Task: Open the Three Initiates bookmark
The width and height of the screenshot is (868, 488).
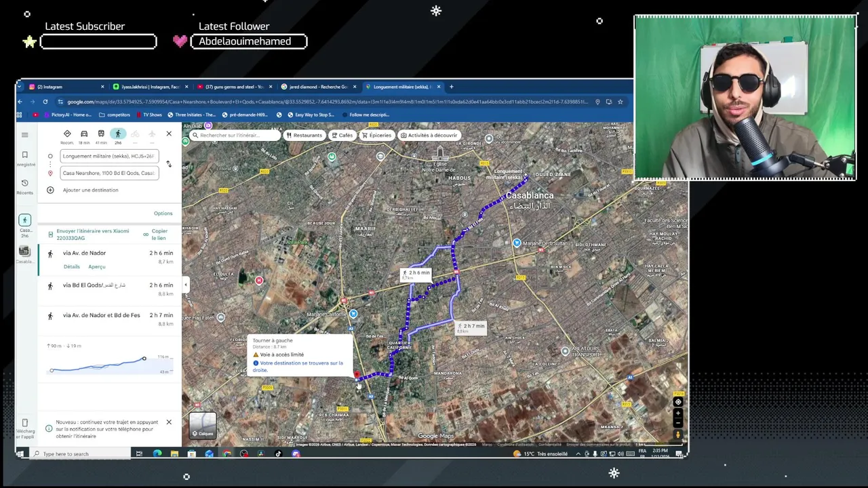Action: [192, 115]
